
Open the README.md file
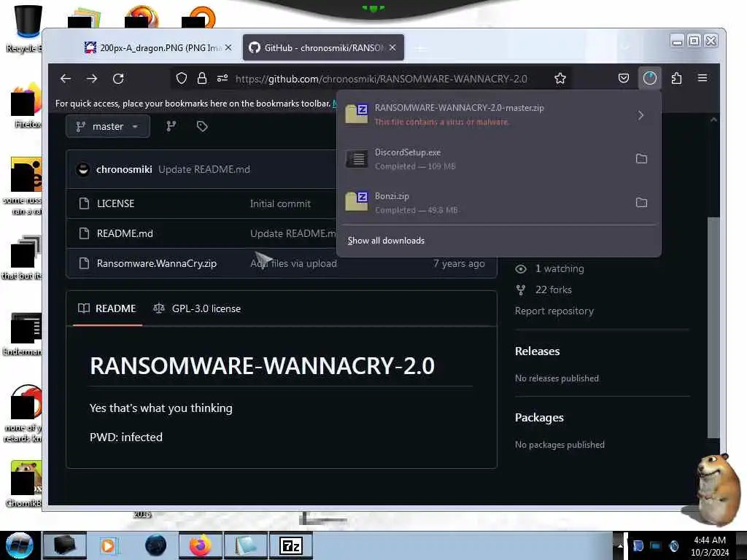[125, 234]
